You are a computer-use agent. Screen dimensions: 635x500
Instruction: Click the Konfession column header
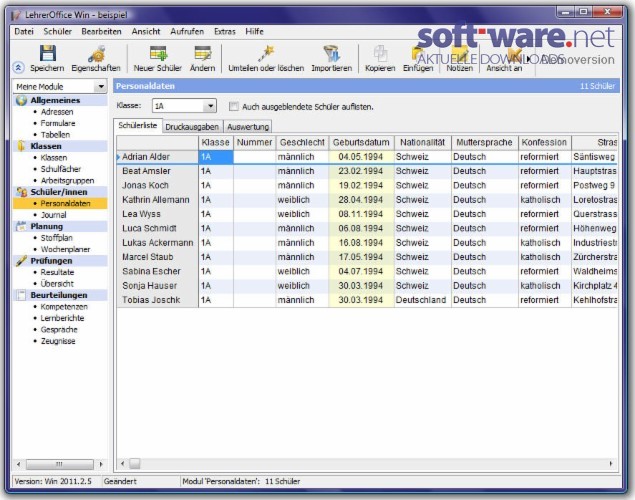tap(544, 143)
